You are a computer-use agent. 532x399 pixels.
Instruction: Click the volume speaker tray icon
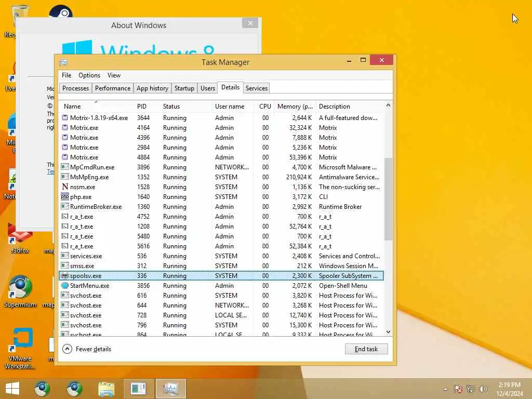tap(483, 389)
